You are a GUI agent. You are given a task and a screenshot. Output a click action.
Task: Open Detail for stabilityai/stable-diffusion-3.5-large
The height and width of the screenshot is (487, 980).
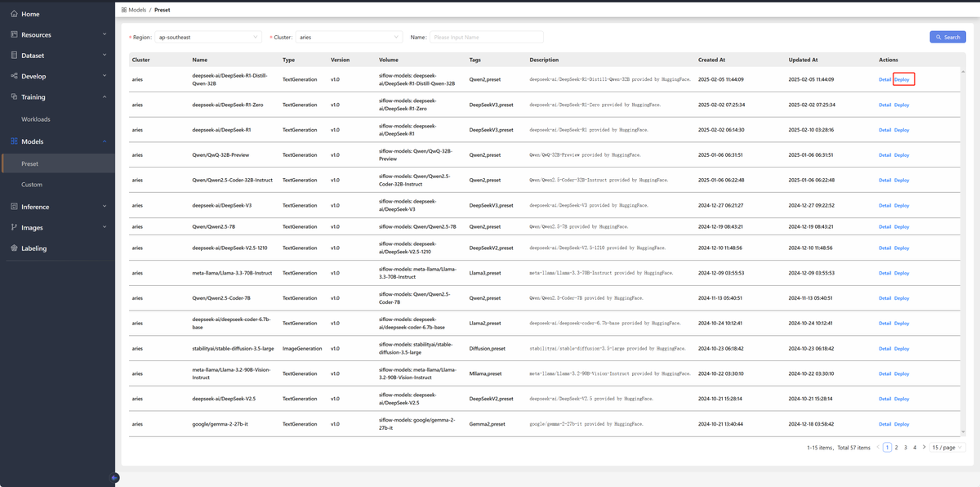[x=884, y=348]
